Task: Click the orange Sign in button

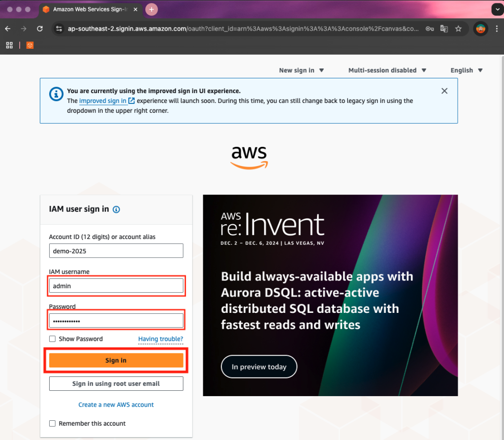Action: (116, 360)
